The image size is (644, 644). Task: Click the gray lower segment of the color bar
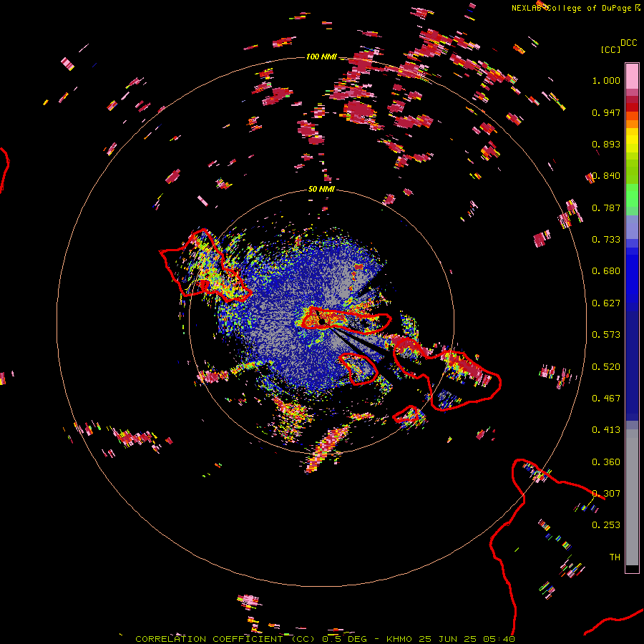click(x=632, y=497)
